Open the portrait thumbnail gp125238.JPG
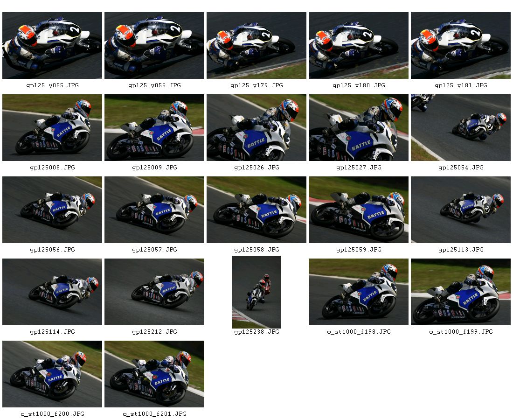 [x=256, y=292]
